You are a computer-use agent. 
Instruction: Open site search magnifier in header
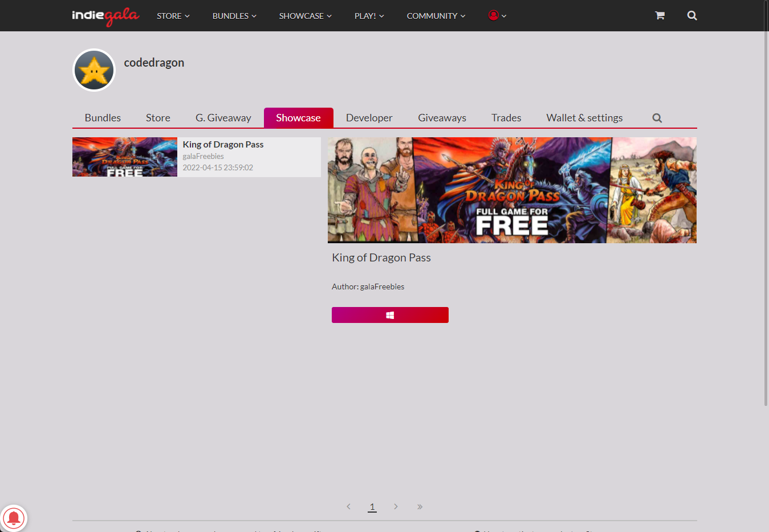[692, 15]
